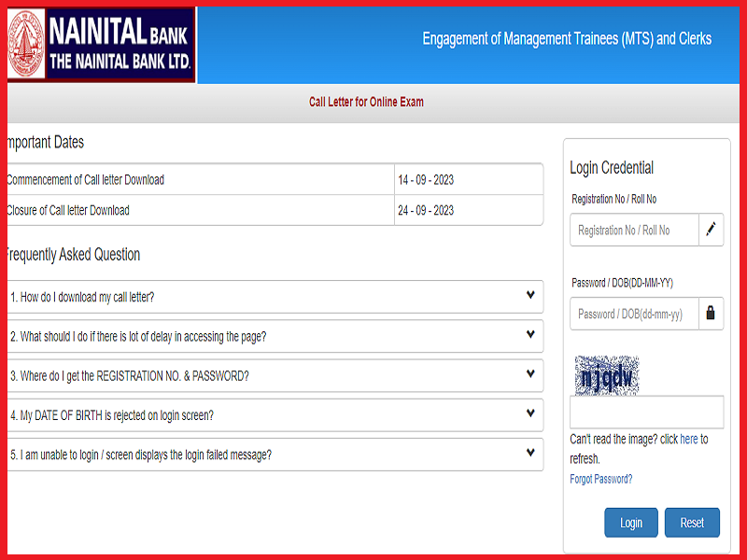Viewport: 747px width, 560px height.
Task: Click the padlock icon beside Password field
Action: click(711, 314)
